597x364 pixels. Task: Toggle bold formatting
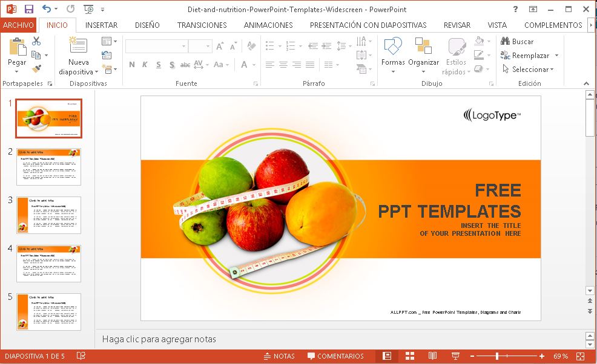point(132,64)
